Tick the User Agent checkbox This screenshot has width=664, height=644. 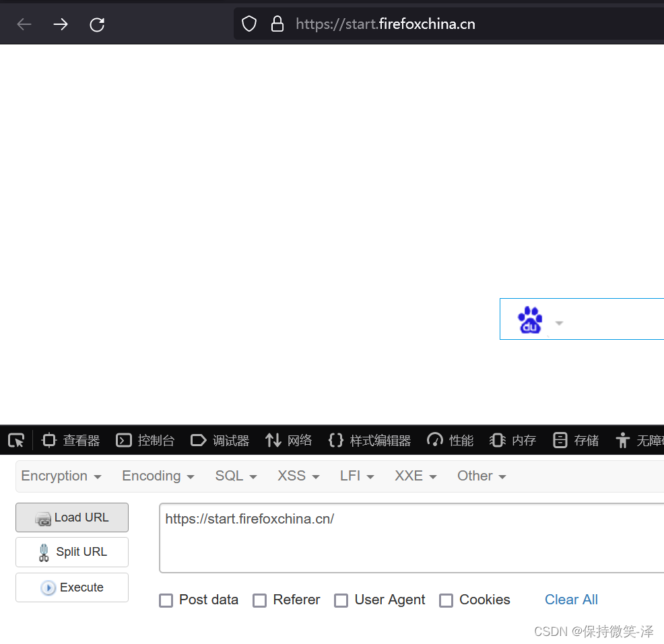pyautogui.click(x=341, y=600)
